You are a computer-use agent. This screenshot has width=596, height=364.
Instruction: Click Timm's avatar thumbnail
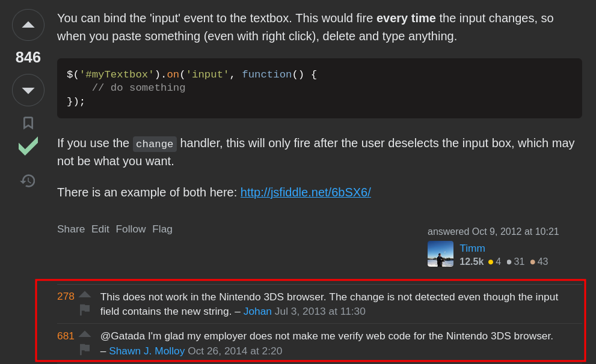pos(441,254)
